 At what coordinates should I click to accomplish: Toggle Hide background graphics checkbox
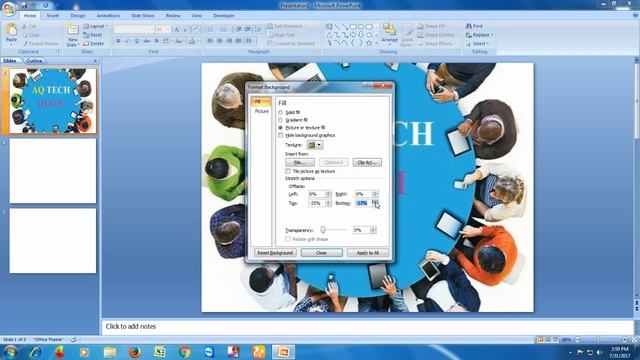(x=280, y=135)
